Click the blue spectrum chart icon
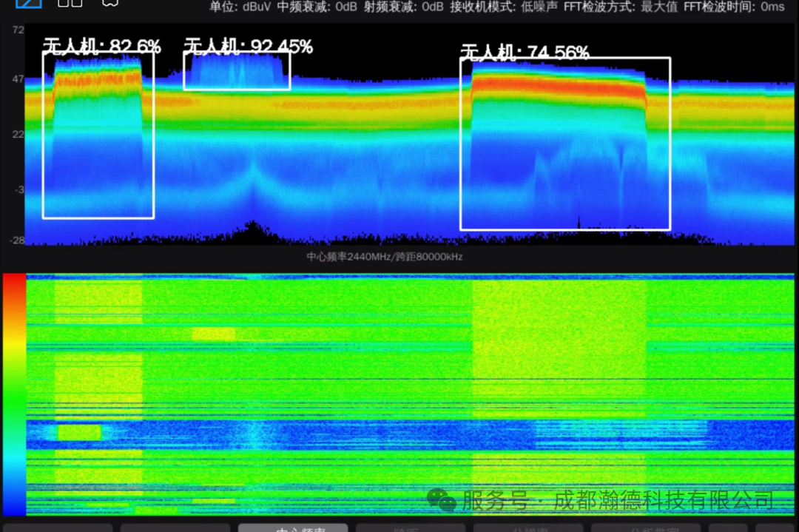Image resolution: width=799 pixels, height=532 pixels. [x=28, y=3]
